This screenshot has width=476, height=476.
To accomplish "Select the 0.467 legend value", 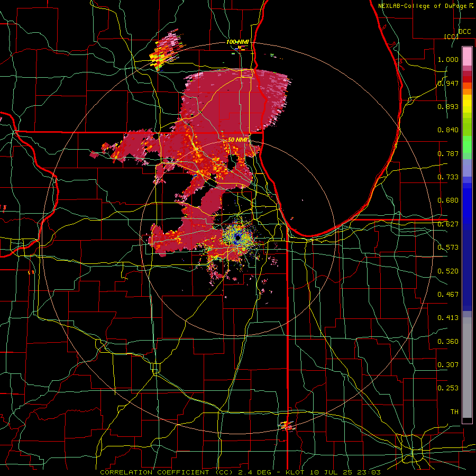I will 448,295.
